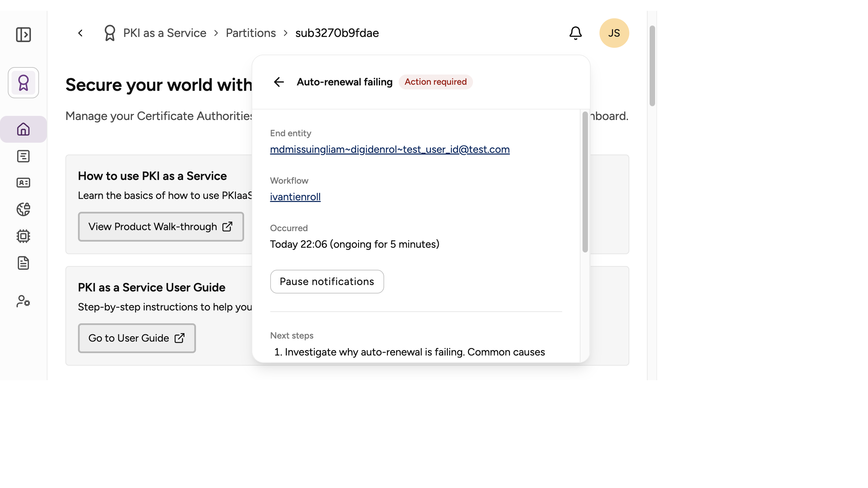Screen dimensions: 868x488
Task: Click the main page scrollbar thumb
Action: coord(652,66)
